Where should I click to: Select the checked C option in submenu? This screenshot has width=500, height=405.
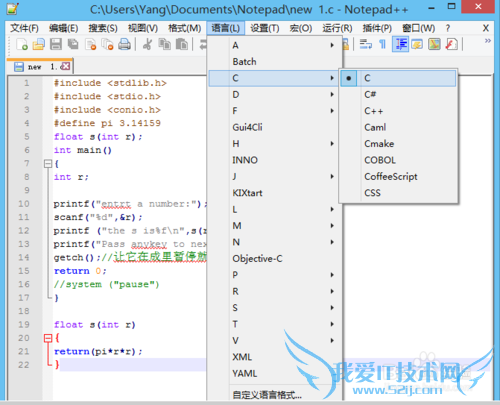point(398,78)
